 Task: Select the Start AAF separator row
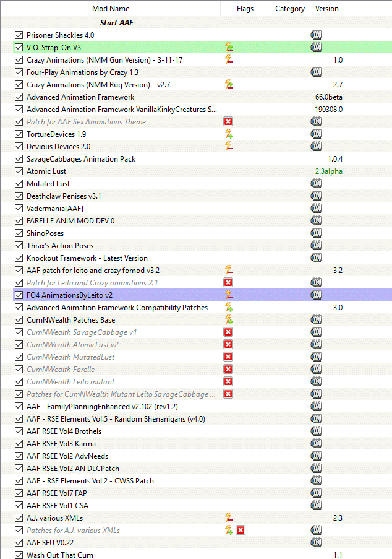(x=196, y=22)
